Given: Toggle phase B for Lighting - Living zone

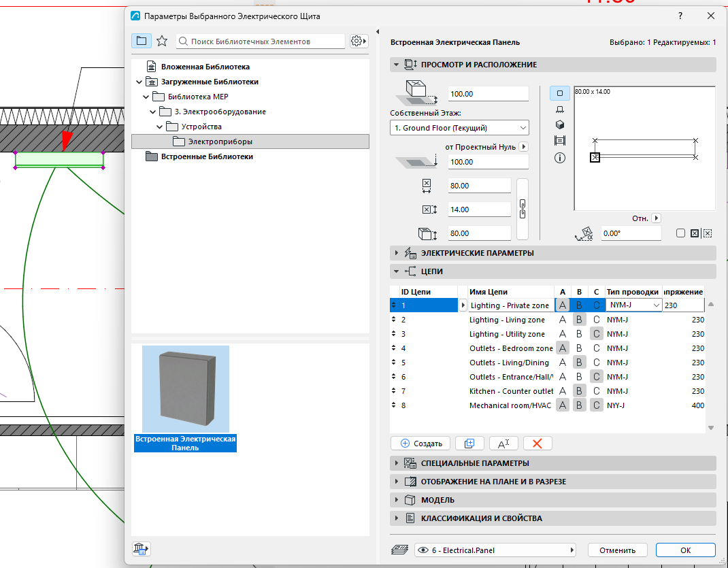Looking at the screenshot, I should pos(579,320).
